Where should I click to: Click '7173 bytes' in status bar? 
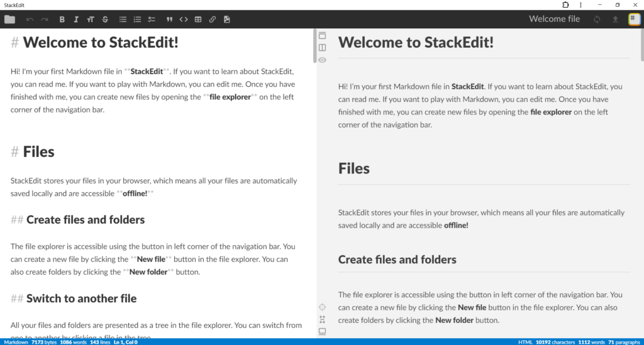[x=44, y=342]
